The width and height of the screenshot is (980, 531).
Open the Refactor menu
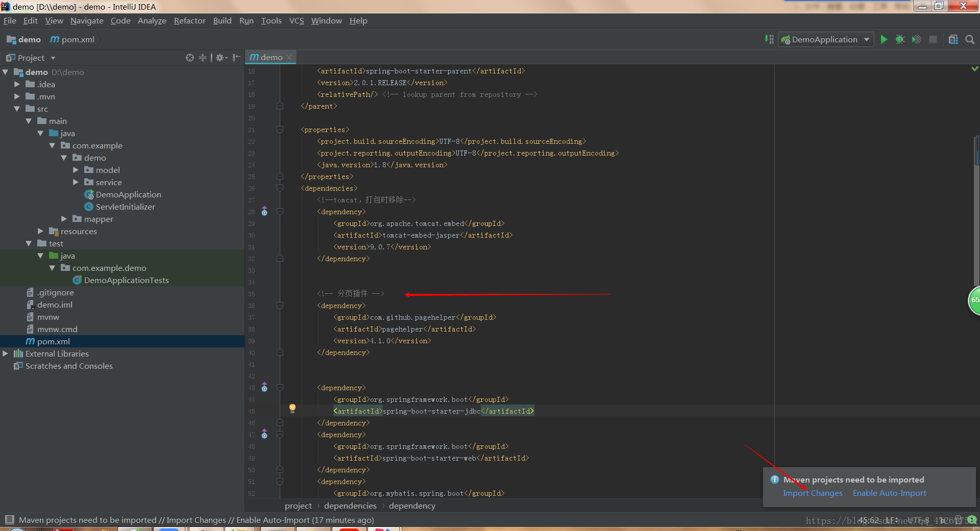tap(189, 21)
